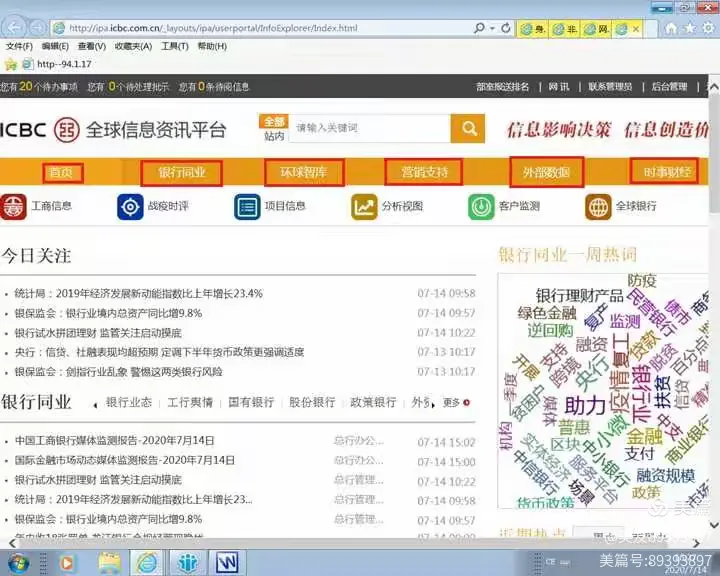Open the 帮助(H) menu
The width and height of the screenshot is (720, 576).
(212, 46)
